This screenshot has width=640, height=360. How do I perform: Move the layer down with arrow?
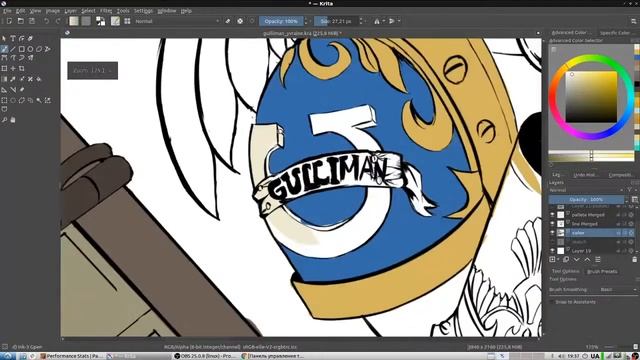576,260
